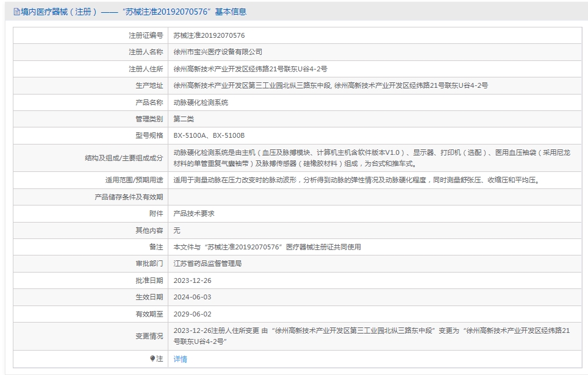588x375 pixels.
Task: Click the 适用范围/预期用途 description text
Action: [357, 180]
